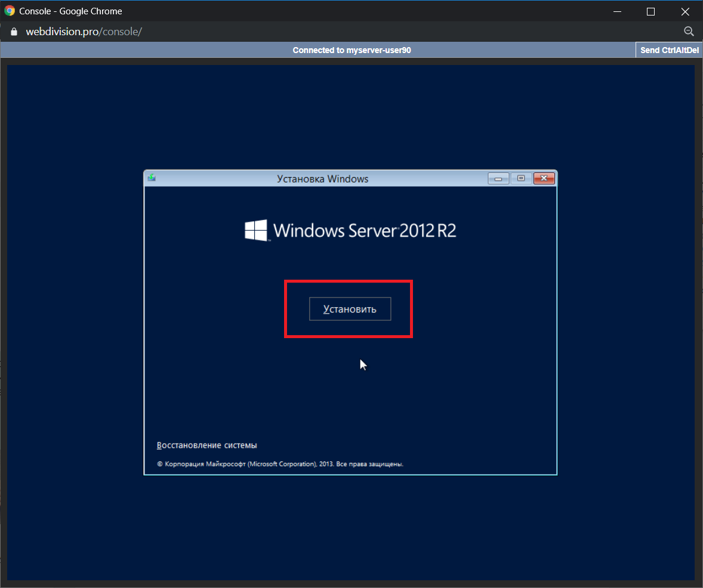Image resolution: width=703 pixels, height=588 pixels.
Task: Click the Windows Server 2012 R2 heading
Action: (364, 231)
